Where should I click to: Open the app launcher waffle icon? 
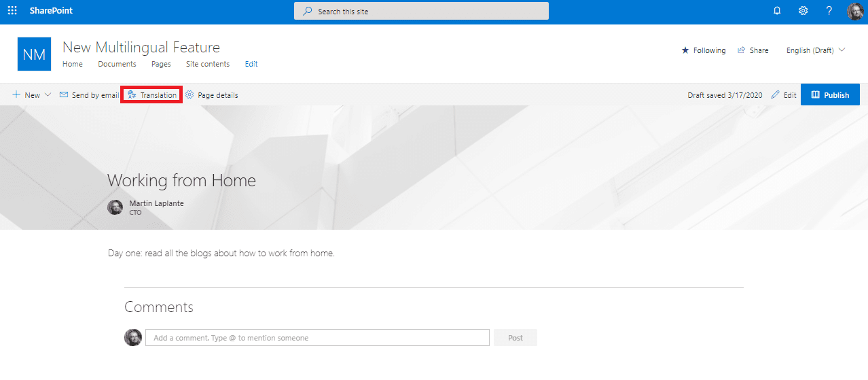[12, 11]
